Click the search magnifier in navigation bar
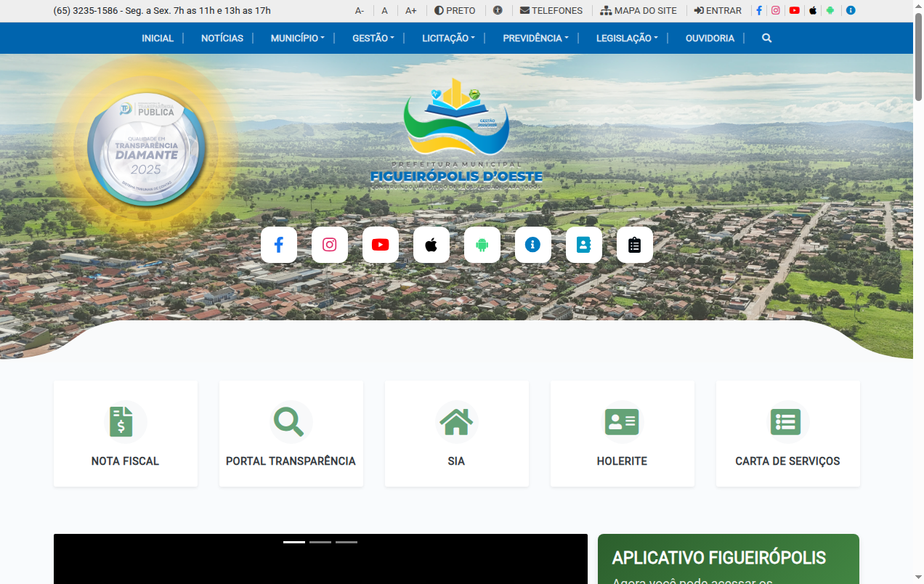The image size is (924, 584). (x=766, y=38)
